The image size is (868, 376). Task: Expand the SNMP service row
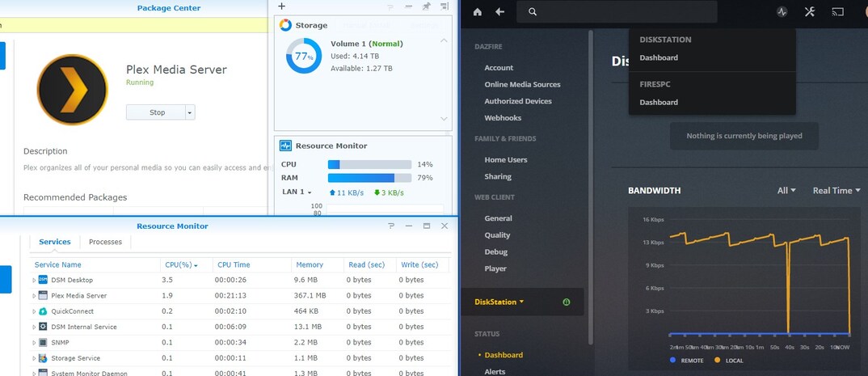point(34,343)
